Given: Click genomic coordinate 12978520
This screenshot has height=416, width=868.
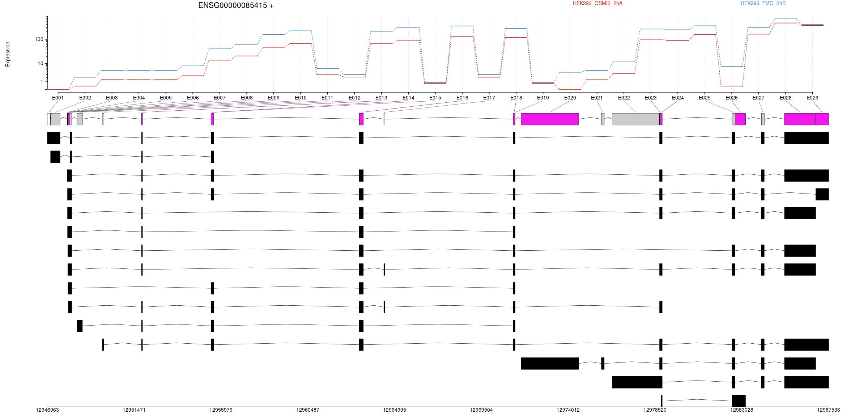Looking at the screenshot, I should click(655, 410).
